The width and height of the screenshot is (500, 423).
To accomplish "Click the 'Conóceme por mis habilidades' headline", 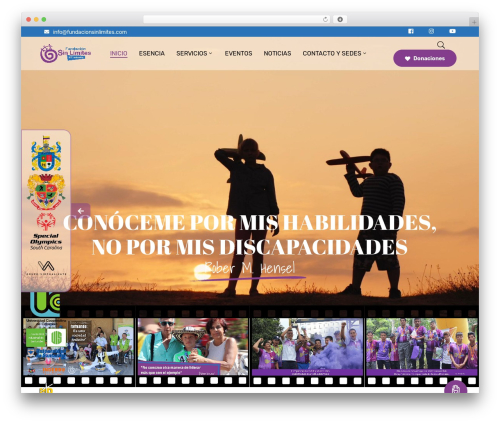I will [250, 235].
